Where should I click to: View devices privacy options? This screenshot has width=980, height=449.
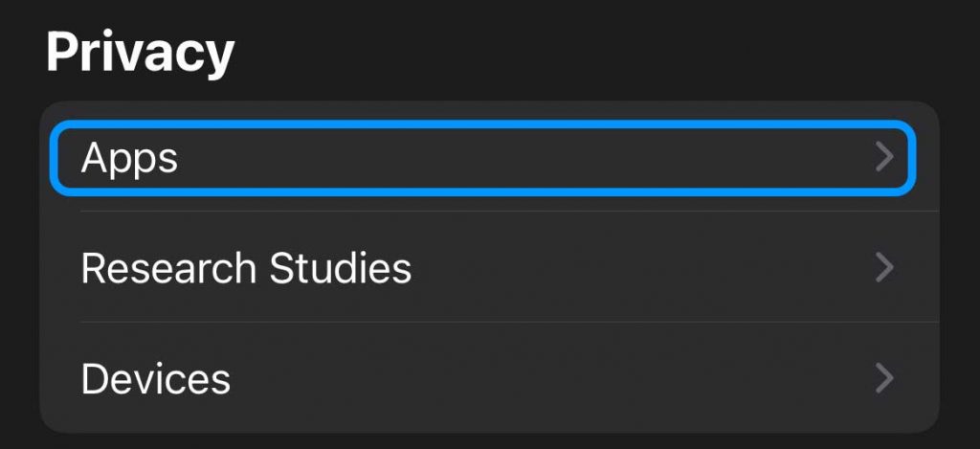coord(483,378)
